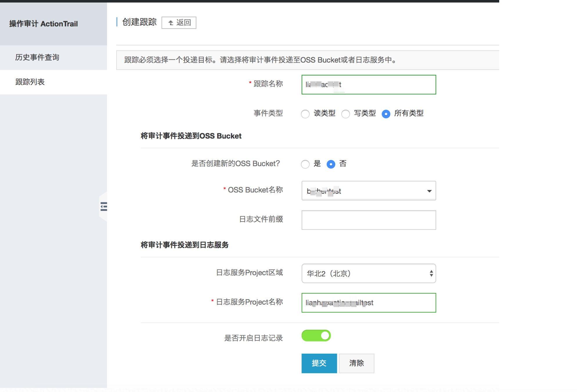Click the 返回 back button
577x392 pixels.
(x=179, y=23)
